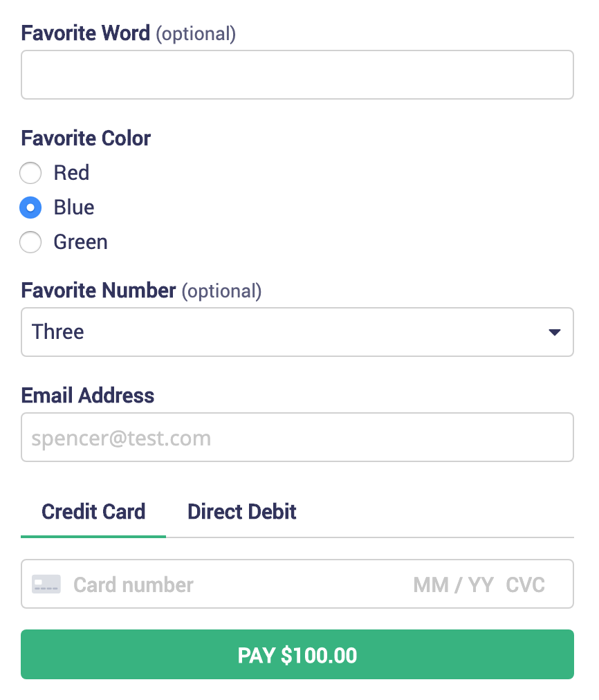The height and width of the screenshot is (700, 599).
Task: Click the "Green" option label text
Action: point(81,242)
